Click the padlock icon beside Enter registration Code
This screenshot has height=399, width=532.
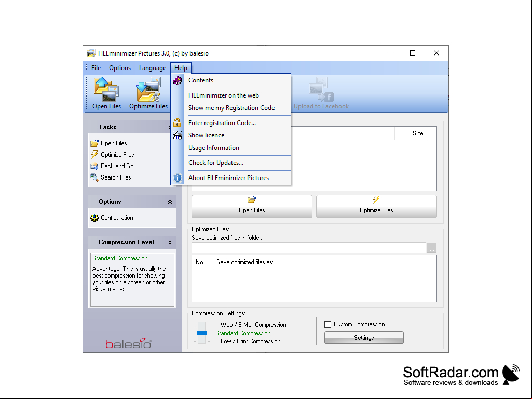tap(177, 122)
